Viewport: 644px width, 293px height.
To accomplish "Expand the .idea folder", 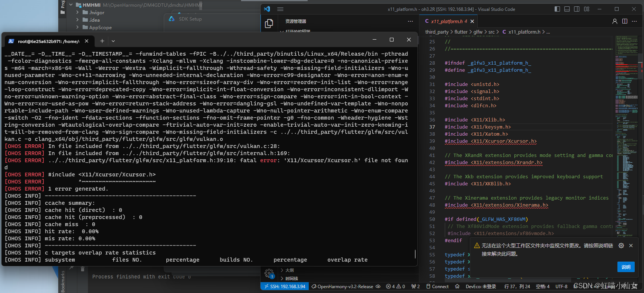I will (x=77, y=20).
